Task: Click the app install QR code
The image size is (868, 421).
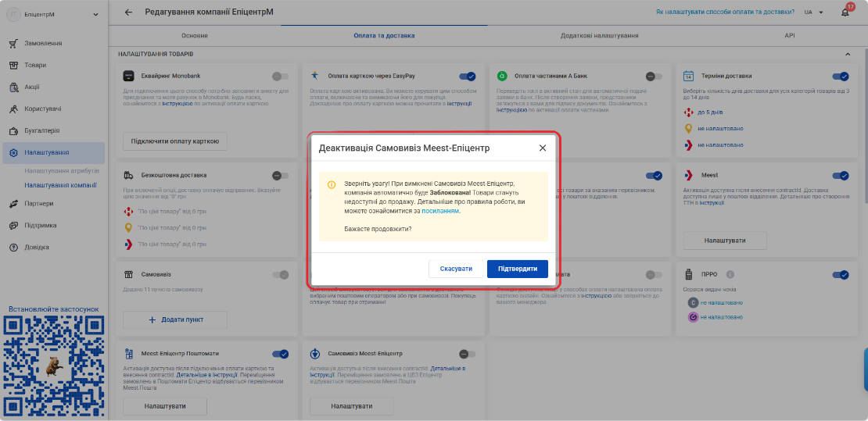Action: [54, 365]
